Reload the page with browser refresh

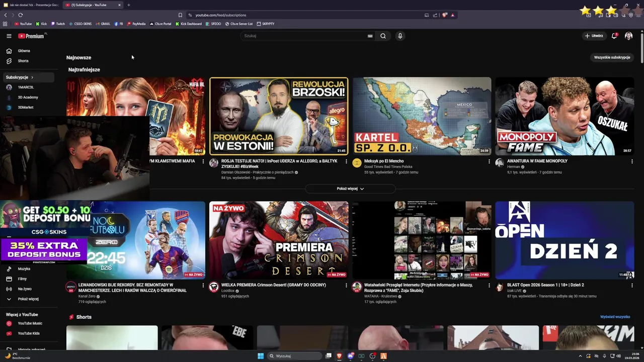(21, 15)
